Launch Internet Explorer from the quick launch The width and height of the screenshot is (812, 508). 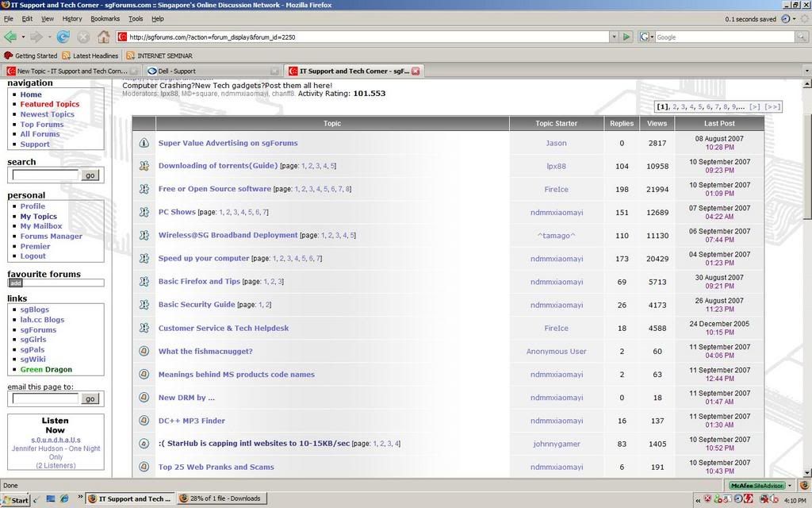[x=64, y=498]
